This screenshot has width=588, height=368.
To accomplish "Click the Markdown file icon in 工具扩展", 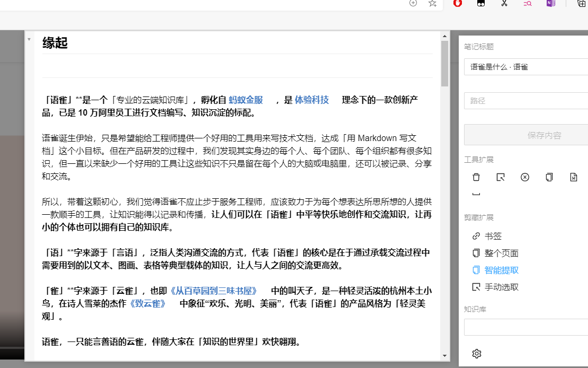I will pos(573,177).
